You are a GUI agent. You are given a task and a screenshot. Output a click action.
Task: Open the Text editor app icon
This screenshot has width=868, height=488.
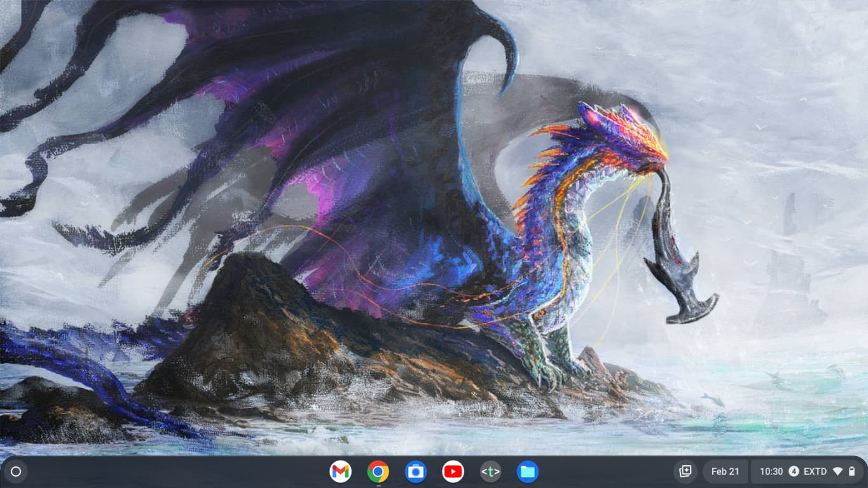490,471
